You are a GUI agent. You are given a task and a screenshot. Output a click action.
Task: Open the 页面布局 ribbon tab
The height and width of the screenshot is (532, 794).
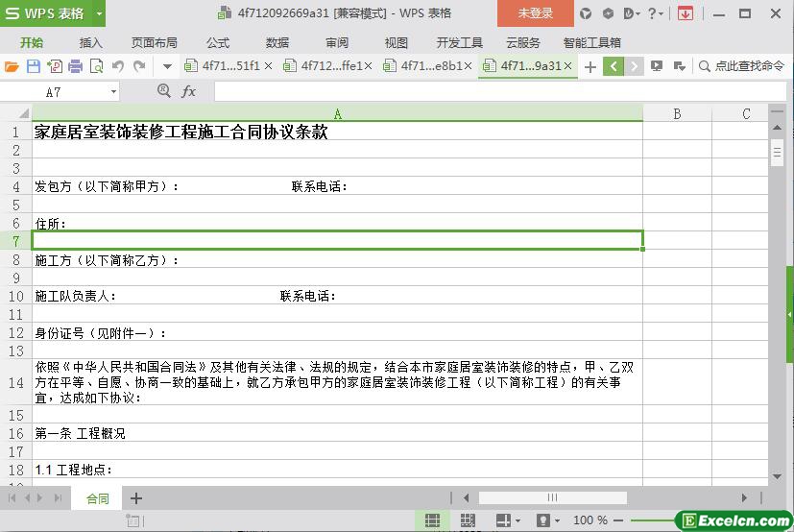154,42
